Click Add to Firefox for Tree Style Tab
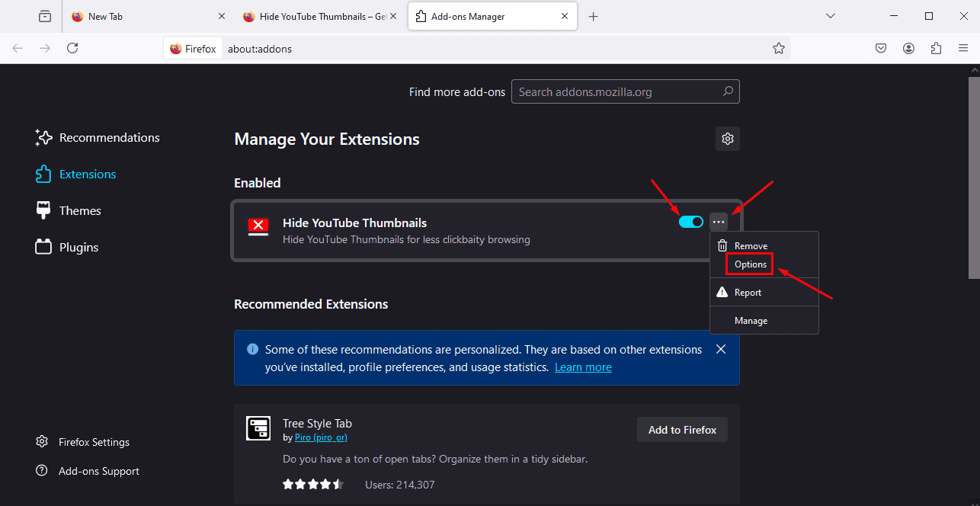The width and height of the screenshot is (980, 506). click(682, 430)
